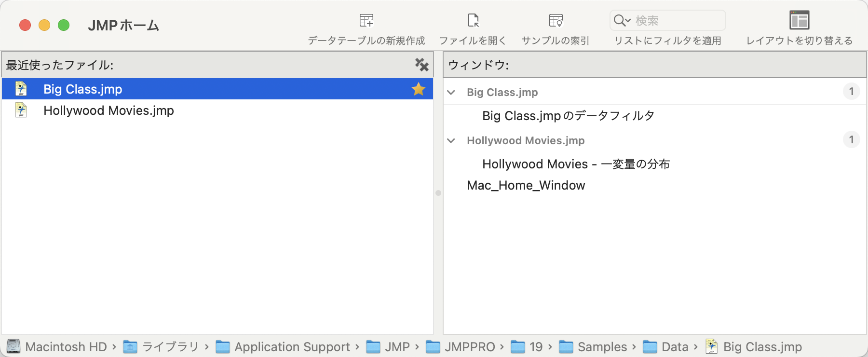Click the 検索 search field

click(x=668, y=20)
